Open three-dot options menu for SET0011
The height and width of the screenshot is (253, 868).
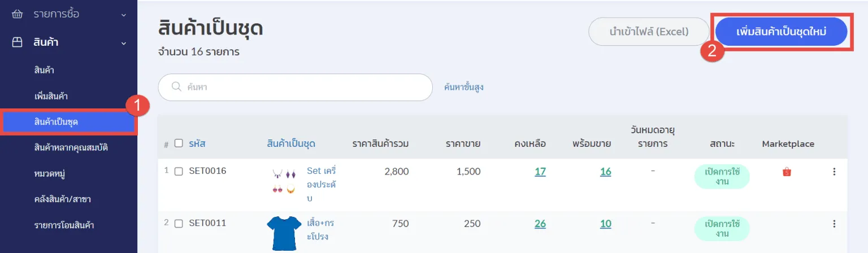tap(834, 224)
